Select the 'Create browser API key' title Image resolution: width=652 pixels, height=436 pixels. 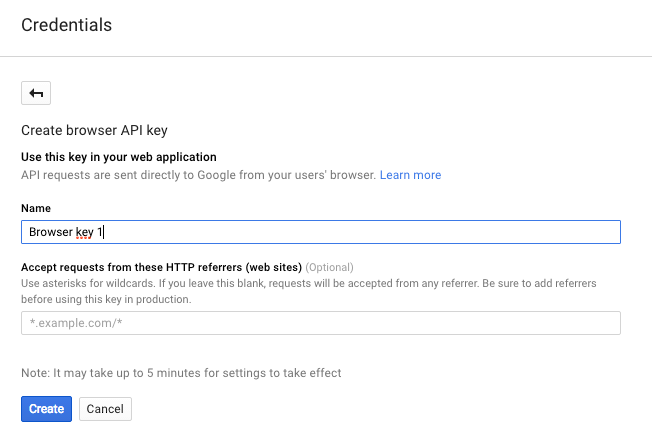tap(94, 131)
